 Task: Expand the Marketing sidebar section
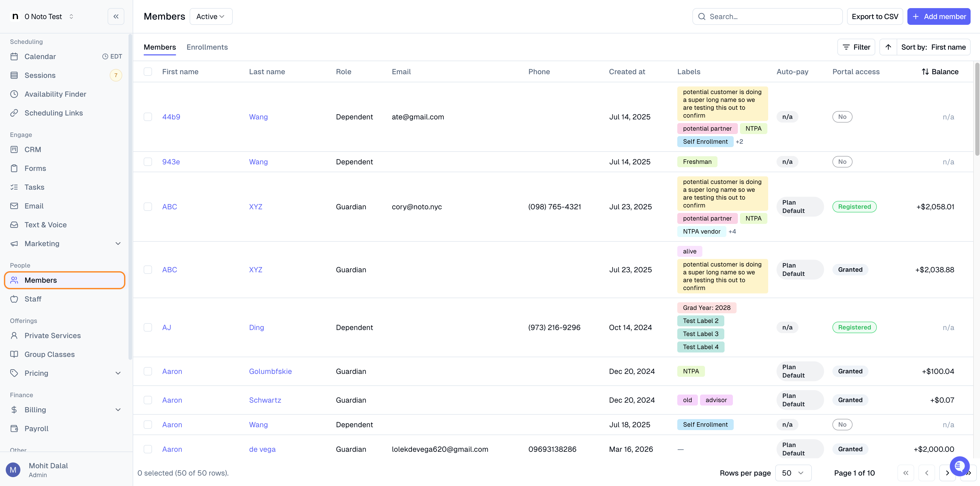(65, 244)
